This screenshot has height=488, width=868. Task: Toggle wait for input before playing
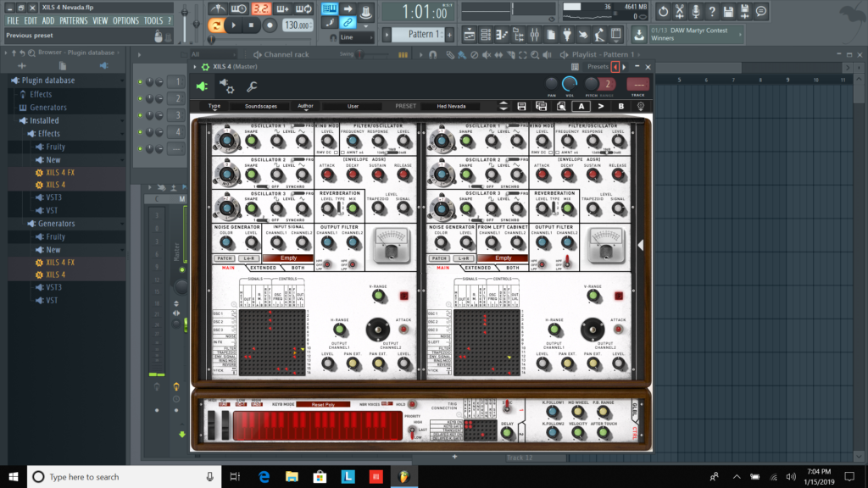238,8
